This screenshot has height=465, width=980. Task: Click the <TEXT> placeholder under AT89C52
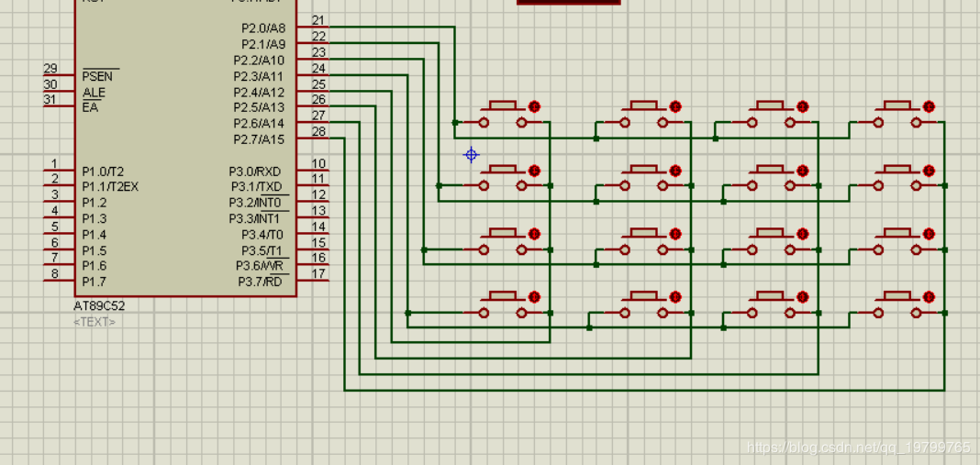pos(95,322)
